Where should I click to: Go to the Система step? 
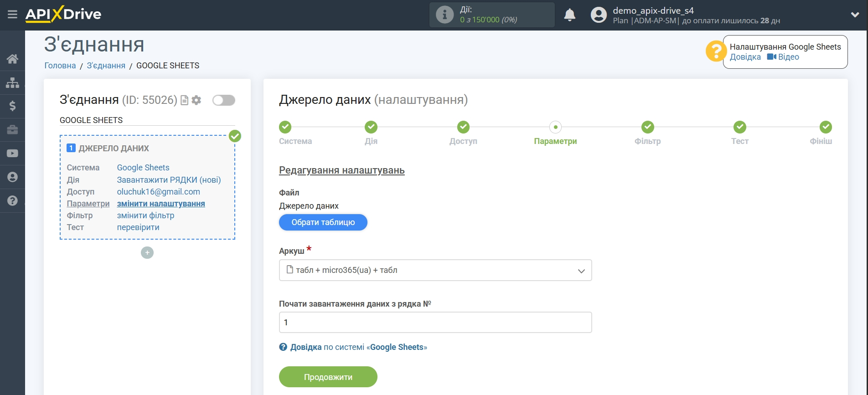285,127
